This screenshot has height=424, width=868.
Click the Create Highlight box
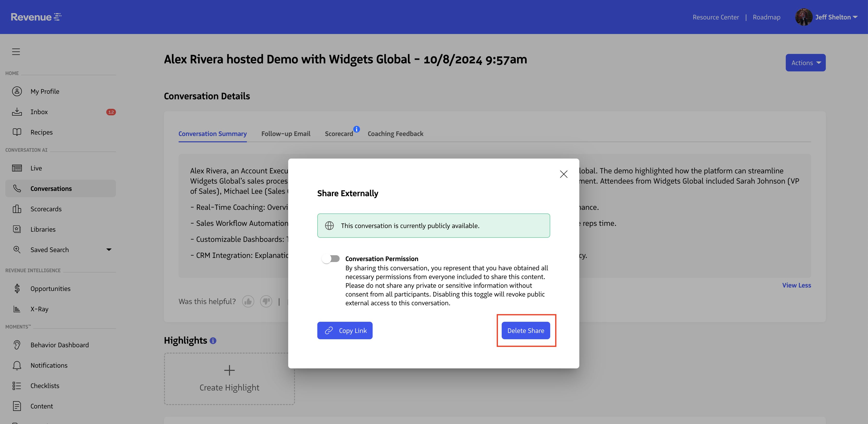click(229, 379)
